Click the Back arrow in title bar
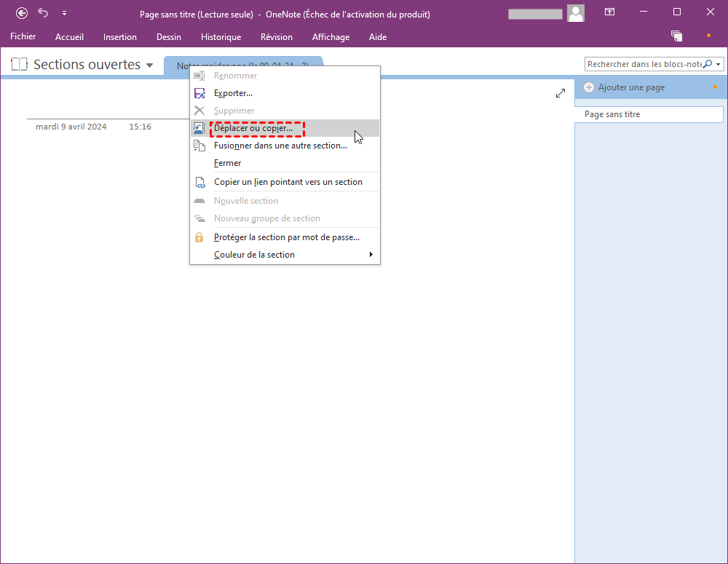This screenshot has height=564, width=728. coord(22,12)
